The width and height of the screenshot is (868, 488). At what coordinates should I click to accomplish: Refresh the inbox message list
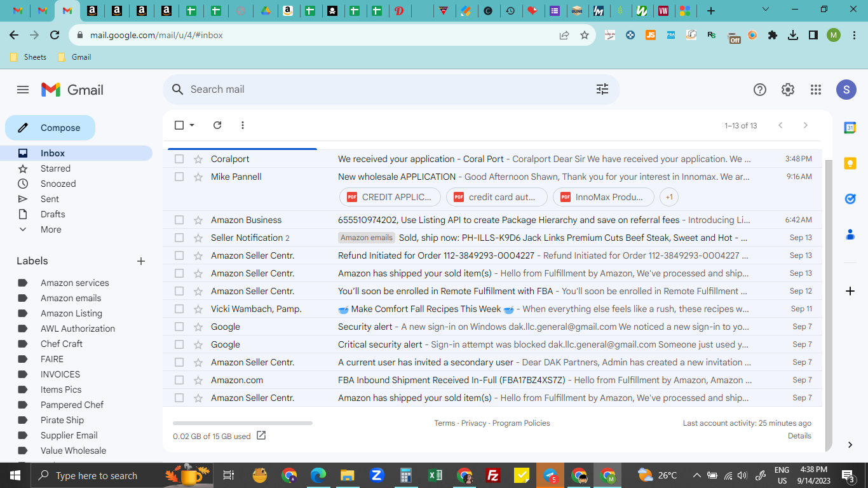(217, 125)
